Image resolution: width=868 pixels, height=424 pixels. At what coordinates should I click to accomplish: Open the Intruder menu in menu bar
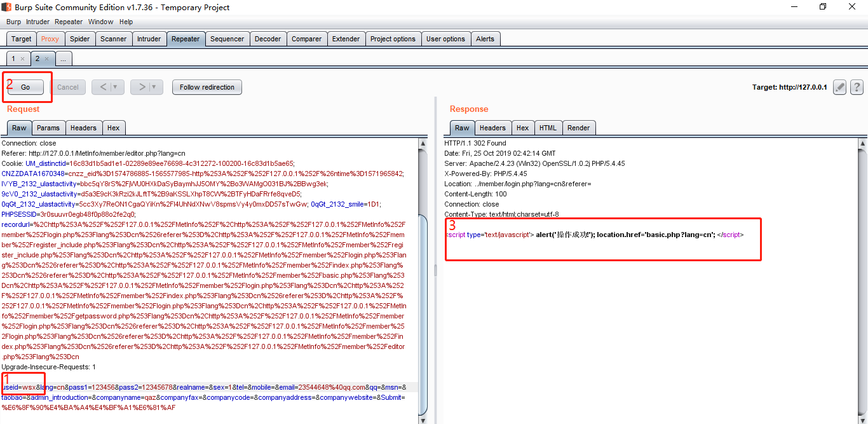37,22
